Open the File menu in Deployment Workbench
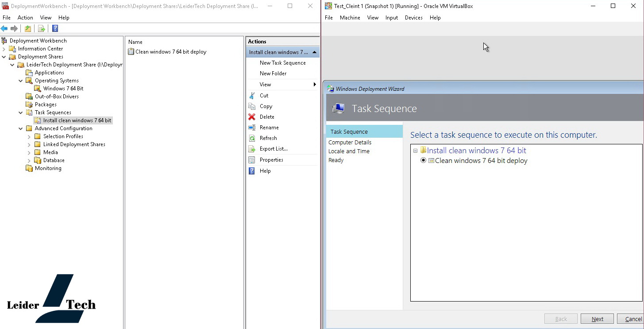The height and width of the screenshot is (329, 644). tap(7, 18)
